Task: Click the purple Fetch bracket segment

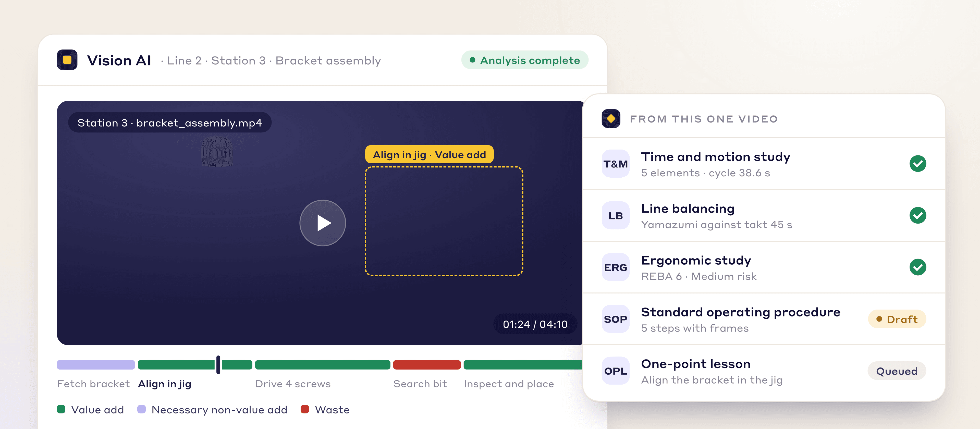Action: [x=96, y=365]
